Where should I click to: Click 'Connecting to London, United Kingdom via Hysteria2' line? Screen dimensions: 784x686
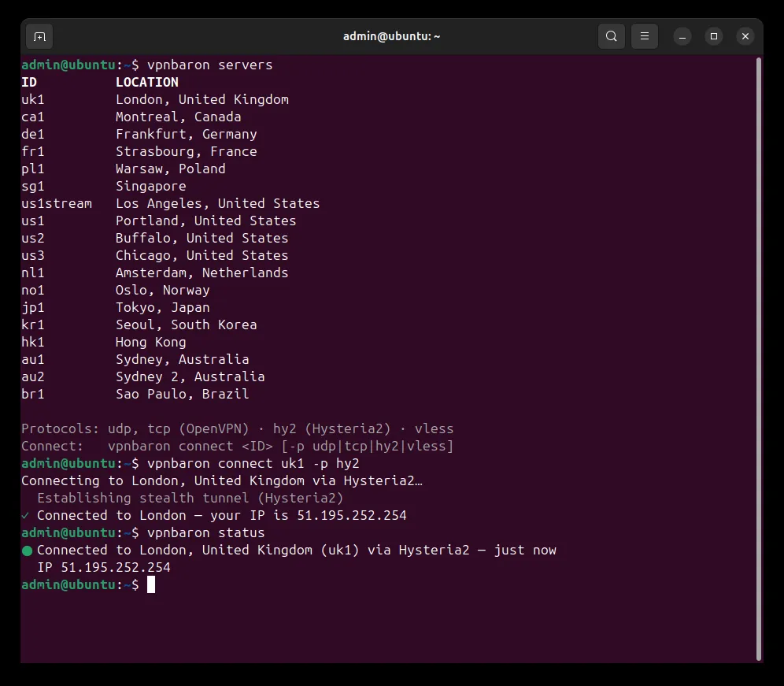pos(221,481)
